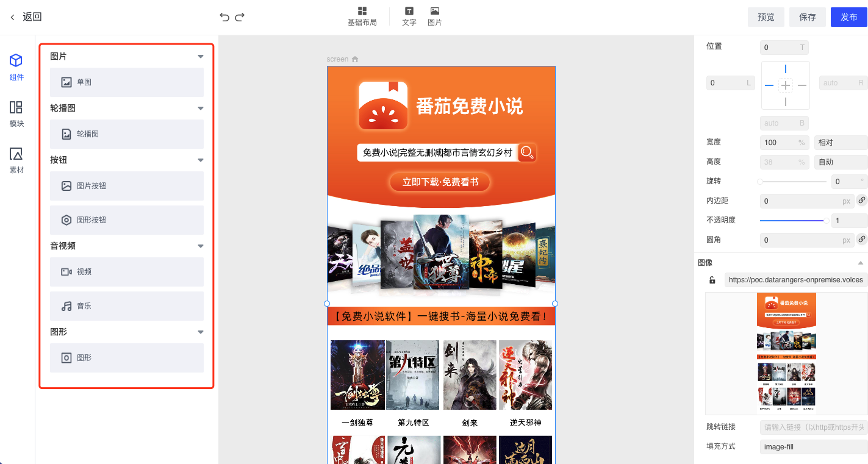Screen dimensions: 868x464
Task: Select the 图形按钮 shape button component
Action: [x=127, y=220]
